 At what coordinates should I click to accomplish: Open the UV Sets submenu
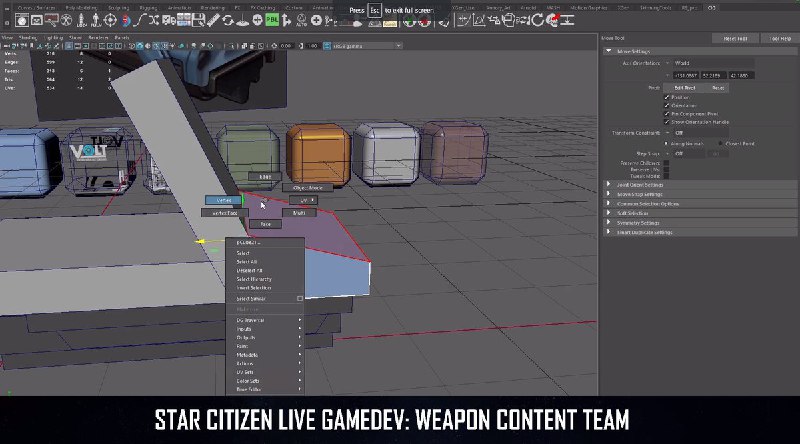click(265, 372)
